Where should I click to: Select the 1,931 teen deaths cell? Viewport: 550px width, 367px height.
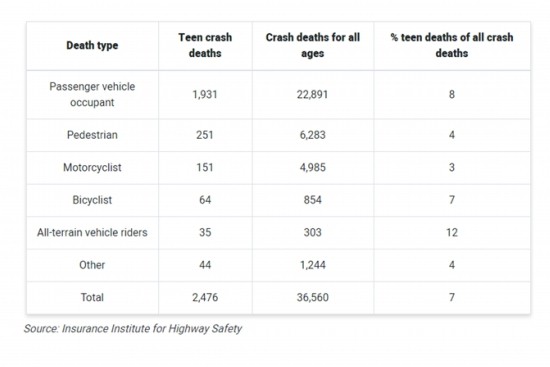coord(205,94)
